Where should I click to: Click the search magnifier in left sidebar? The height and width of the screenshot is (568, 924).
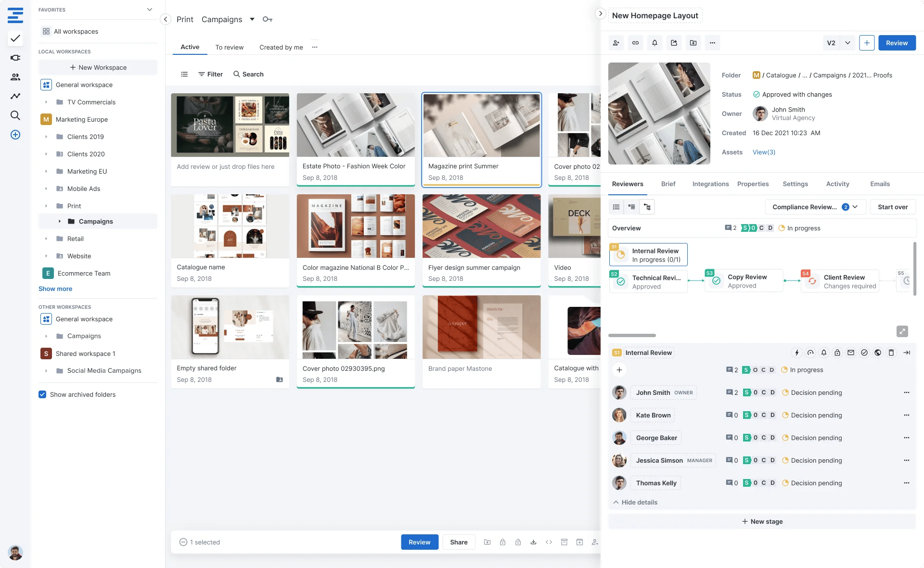click(15, 115)
